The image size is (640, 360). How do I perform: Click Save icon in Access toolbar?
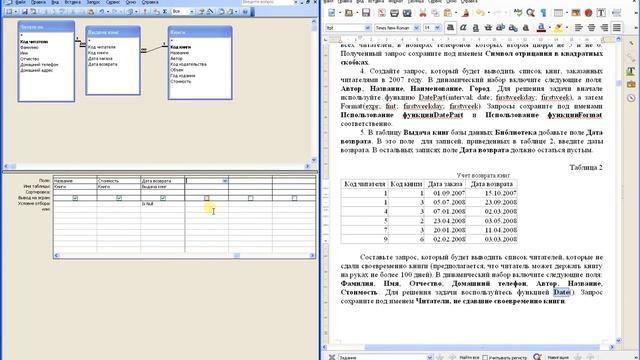coord(24,12)
